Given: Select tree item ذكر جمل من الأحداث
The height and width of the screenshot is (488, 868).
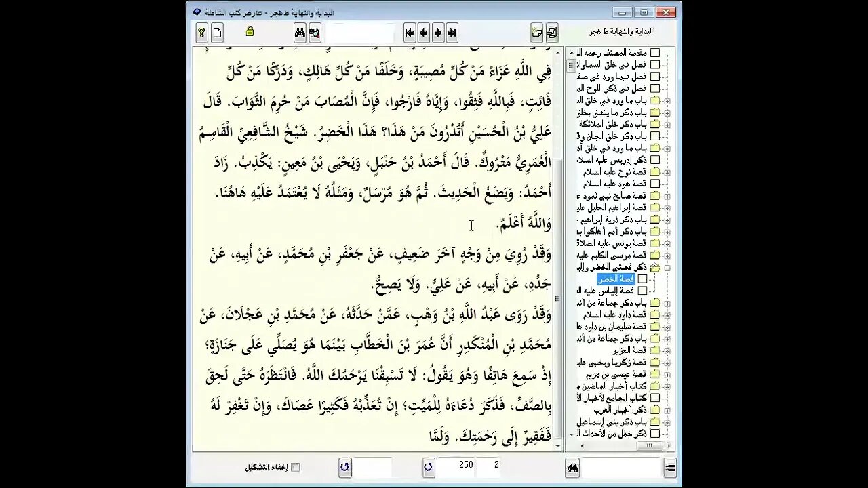Looking at the screenshot, I should (612, 434).
